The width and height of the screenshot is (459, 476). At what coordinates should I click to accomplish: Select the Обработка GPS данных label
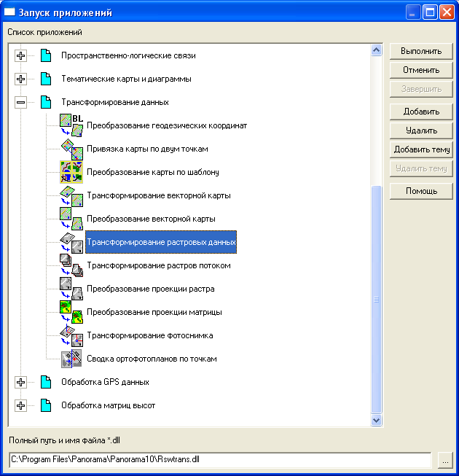tap(105, 382)
